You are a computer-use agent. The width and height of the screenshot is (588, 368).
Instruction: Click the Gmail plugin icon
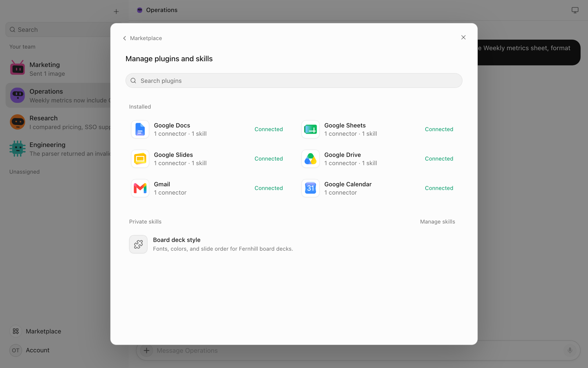(x=140, y=188)
